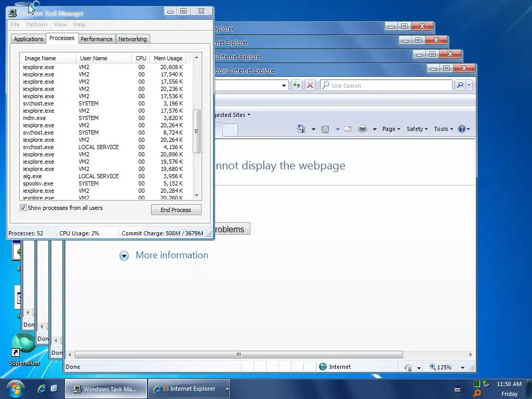The image size is (532, 399).
Task: Open the search provider dropdown arrow
Action: (x=469, y=85)
